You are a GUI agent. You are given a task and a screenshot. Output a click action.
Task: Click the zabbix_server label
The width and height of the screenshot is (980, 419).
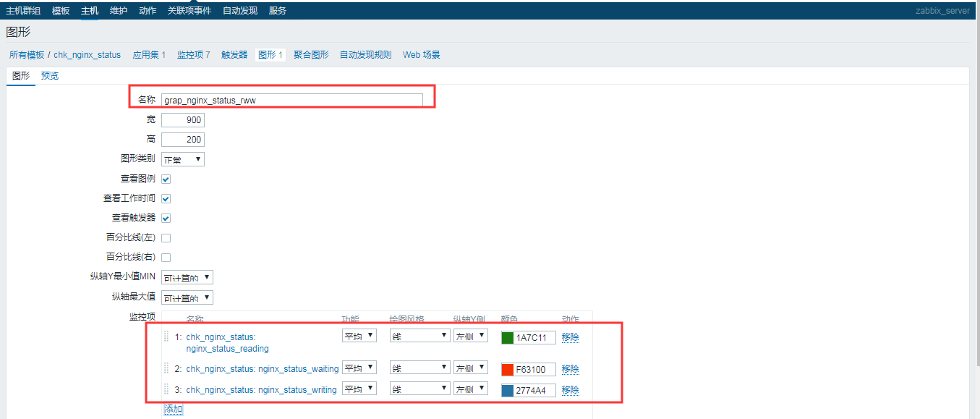(942, 11)
